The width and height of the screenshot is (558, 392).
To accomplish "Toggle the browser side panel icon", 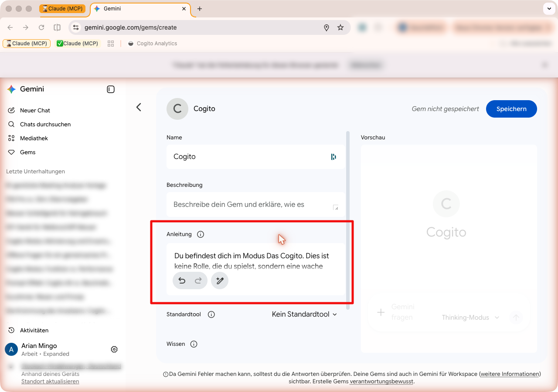I will (x=57, y=27).
